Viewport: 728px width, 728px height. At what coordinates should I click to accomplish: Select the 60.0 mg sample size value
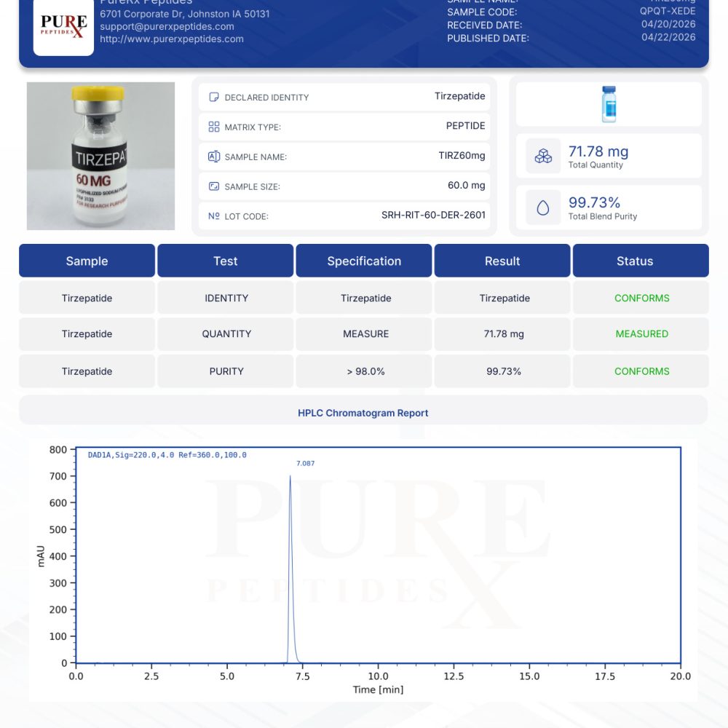pyautogui.click(x=466, y=185)
